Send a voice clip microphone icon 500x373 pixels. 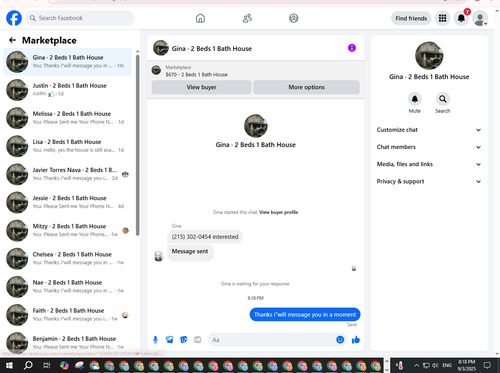pyautogui.click(x=155, y=340)
